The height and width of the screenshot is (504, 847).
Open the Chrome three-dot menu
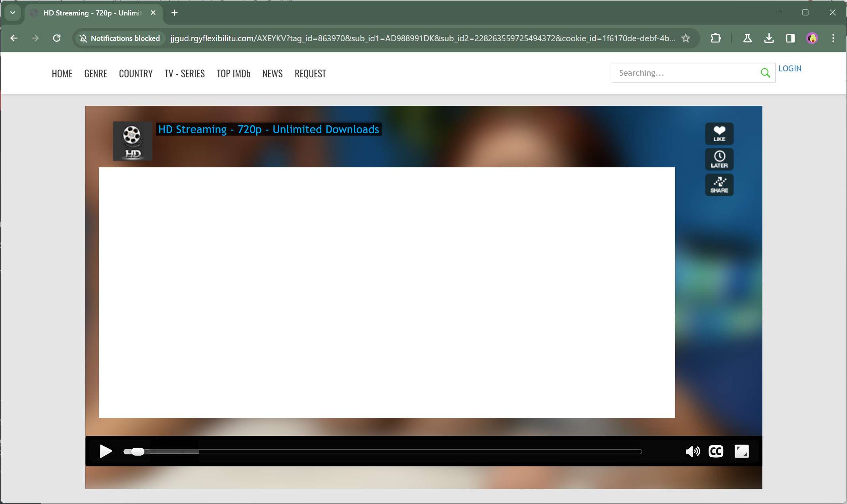[833, 38]
